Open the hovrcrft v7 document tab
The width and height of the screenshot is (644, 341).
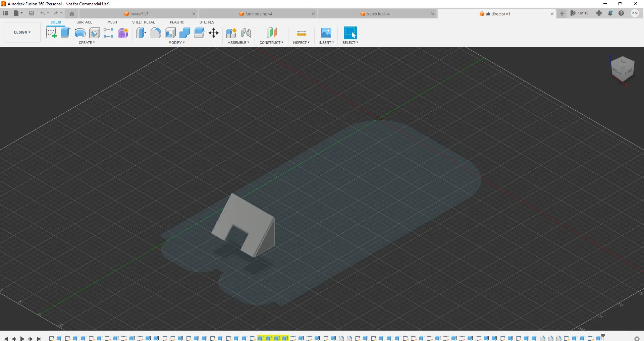point(139,14)
